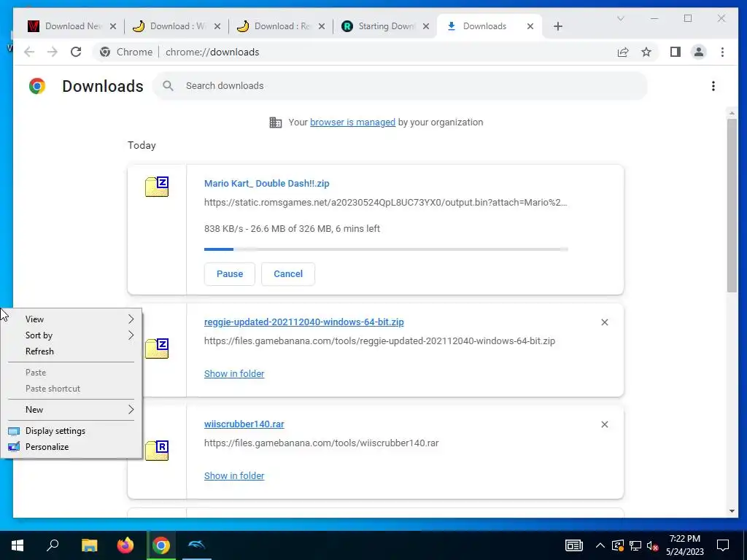The height and width of the screenshot is (560, 747).
Task: Close the Download New tab
Action: pyautogui.click(x=113, y=26)
